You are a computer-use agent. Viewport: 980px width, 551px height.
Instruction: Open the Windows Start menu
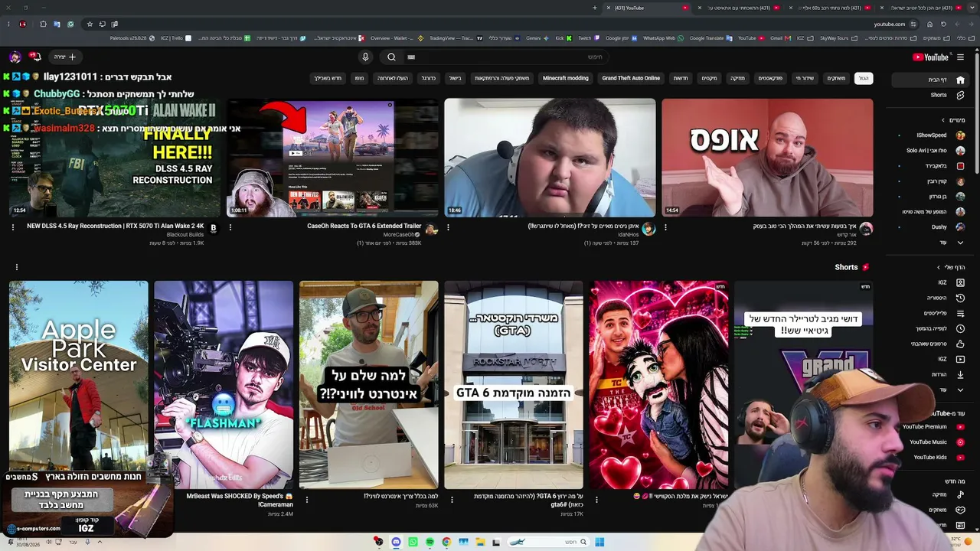(599, 542)
